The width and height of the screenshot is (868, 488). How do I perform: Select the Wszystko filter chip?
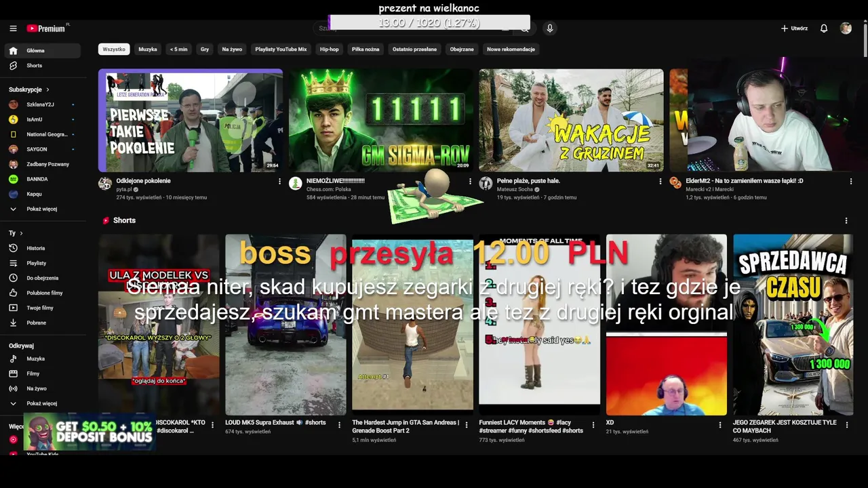coord(114,49)
